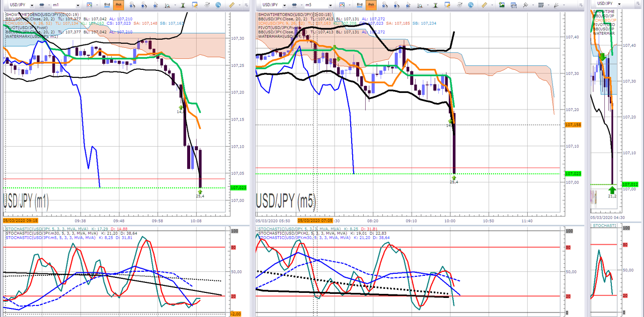
Task: Click the chart snapshot window icon in m5 toolbar
Action: (514, 5)
